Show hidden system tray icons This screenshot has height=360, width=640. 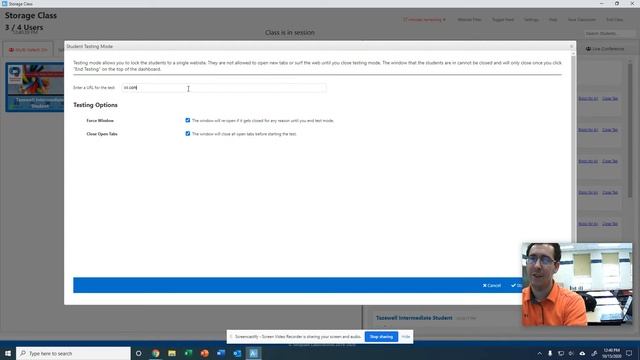click(540, 353)
